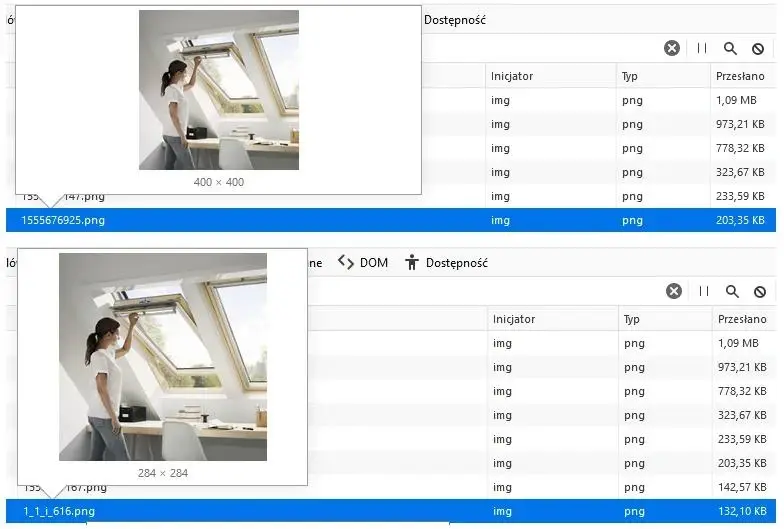784x529 pixels.
Task: Select the 973,21 KB row in the lower panel
Action: (542, 367)
